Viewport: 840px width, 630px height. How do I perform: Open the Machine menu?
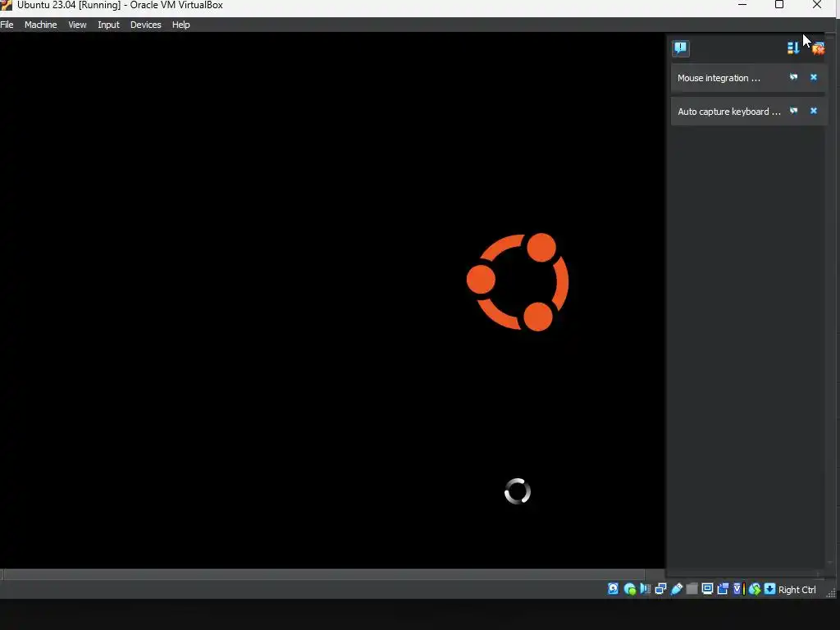point(41,25)
